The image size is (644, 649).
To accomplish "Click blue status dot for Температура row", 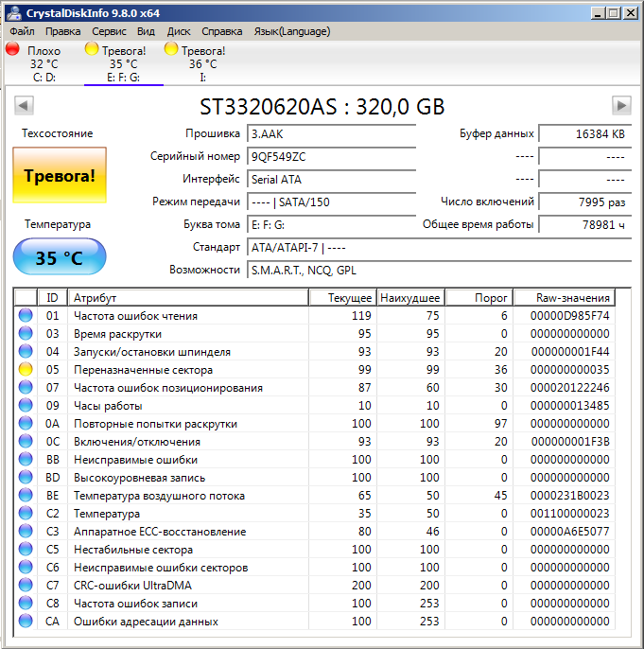I will pyautogui.click(x=25, y=514).
